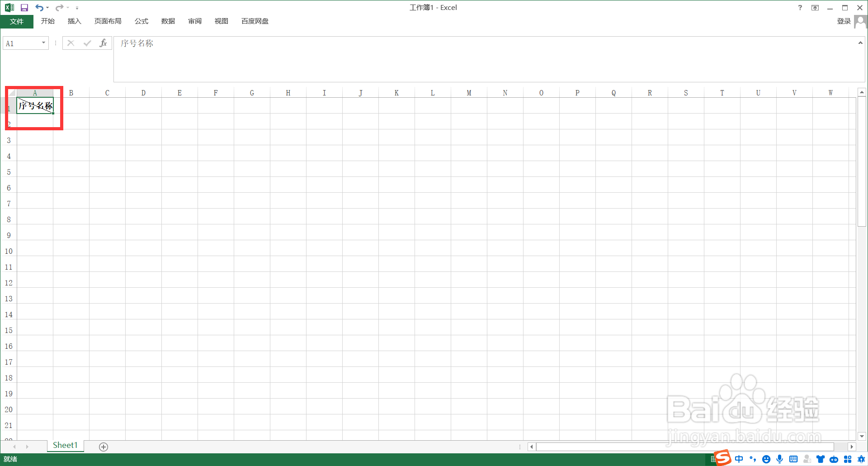Click 就绪 status bar indicator
This screenshot has height=466, width=868.
coord(10,459)
